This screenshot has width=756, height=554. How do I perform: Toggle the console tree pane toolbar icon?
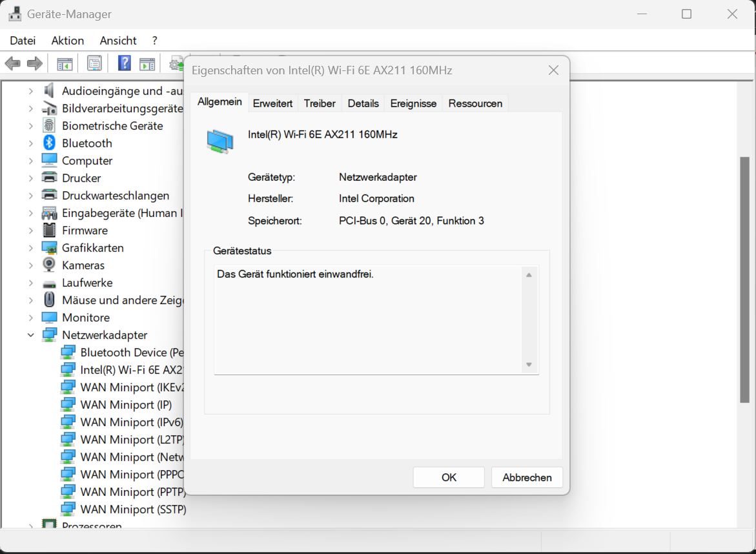click(65, 63)
